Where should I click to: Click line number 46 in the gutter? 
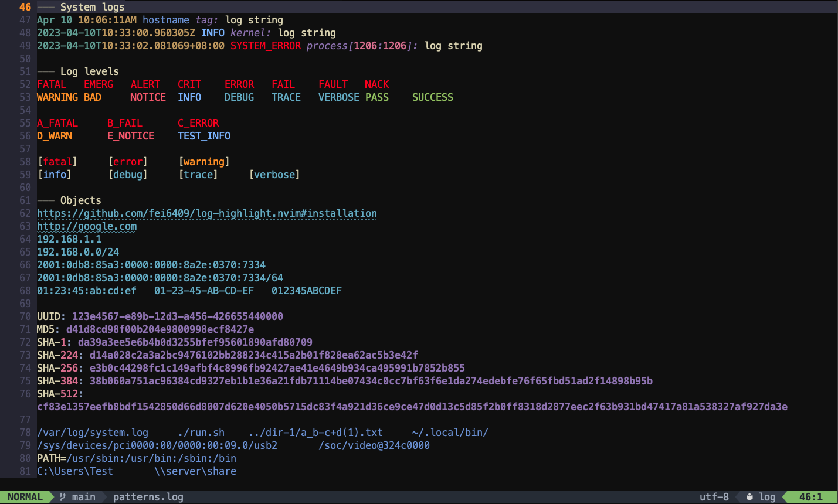click(25, 7)
